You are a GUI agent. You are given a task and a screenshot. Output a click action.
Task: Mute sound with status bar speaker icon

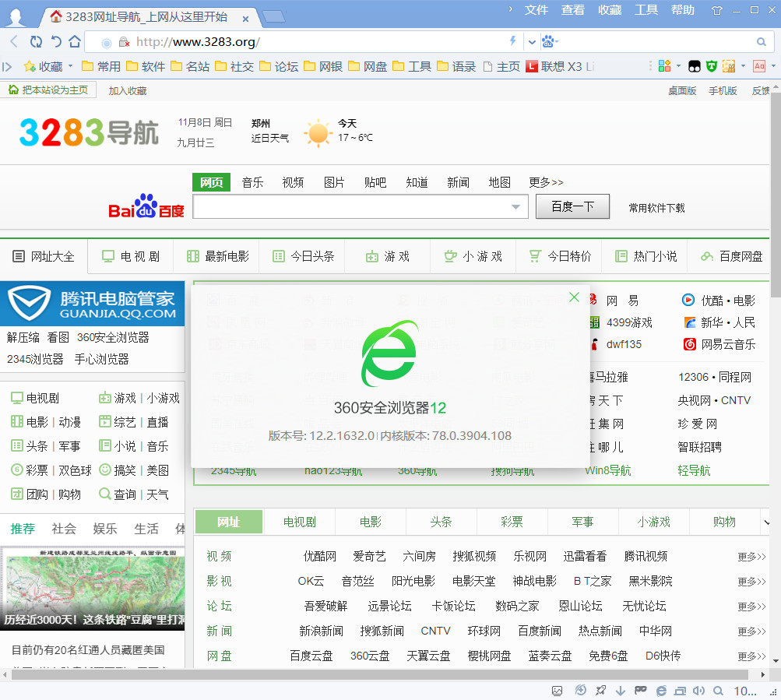698,691
